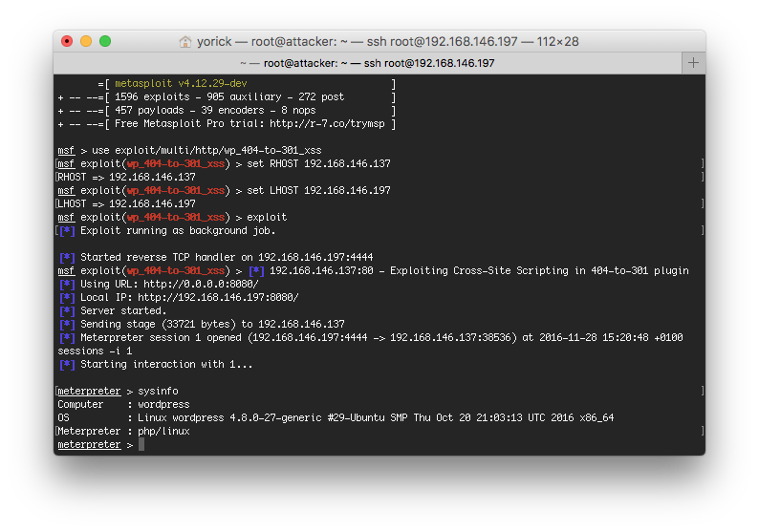
Task: Click the 'sessions -i 1' command line
Action: click(x=95, y=351)
